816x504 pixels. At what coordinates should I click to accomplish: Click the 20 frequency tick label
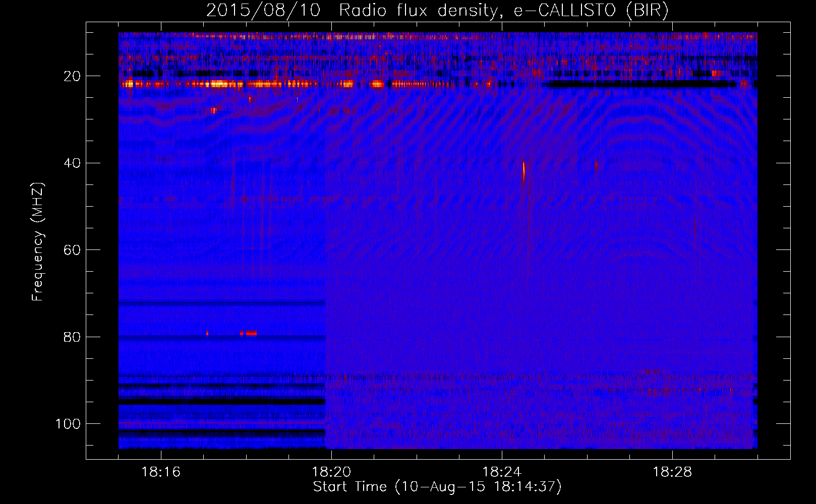(72, 76)
